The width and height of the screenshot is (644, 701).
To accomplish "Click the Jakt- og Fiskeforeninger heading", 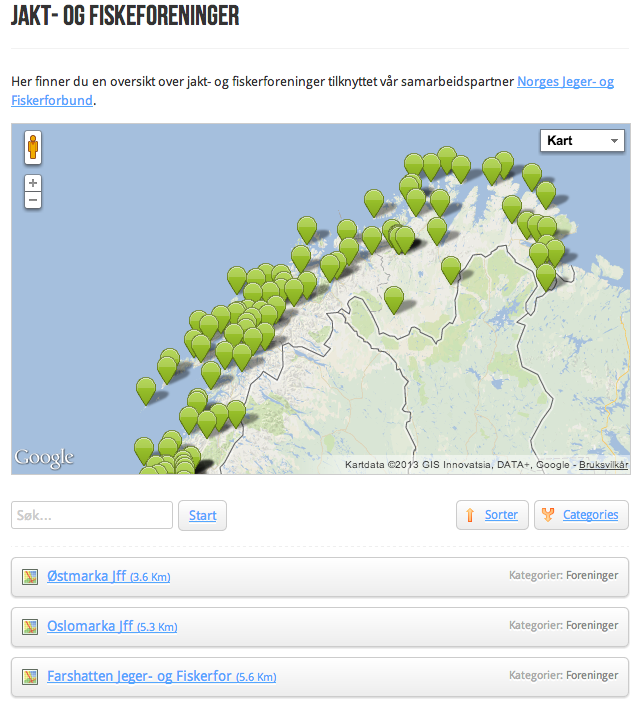I will 125,16.
